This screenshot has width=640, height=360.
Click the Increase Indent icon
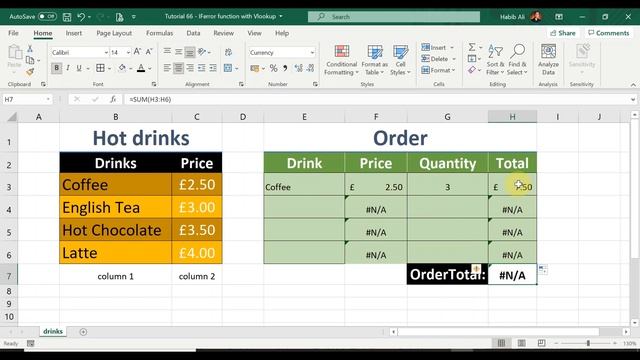[213, 68]
